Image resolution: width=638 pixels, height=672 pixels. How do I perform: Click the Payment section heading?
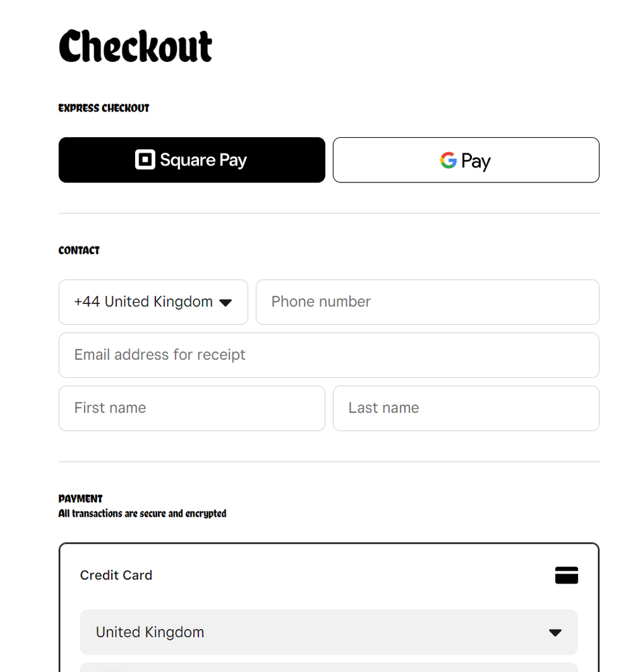point(81,498)
